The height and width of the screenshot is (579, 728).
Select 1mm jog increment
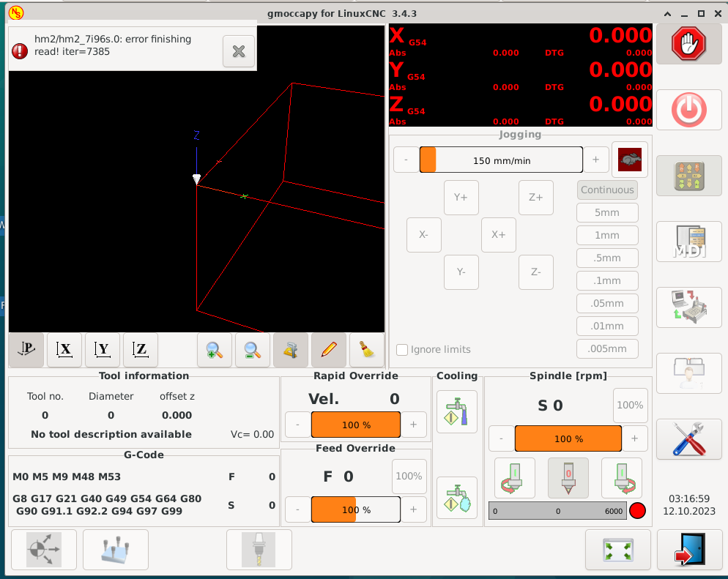[x=607, y=235]
